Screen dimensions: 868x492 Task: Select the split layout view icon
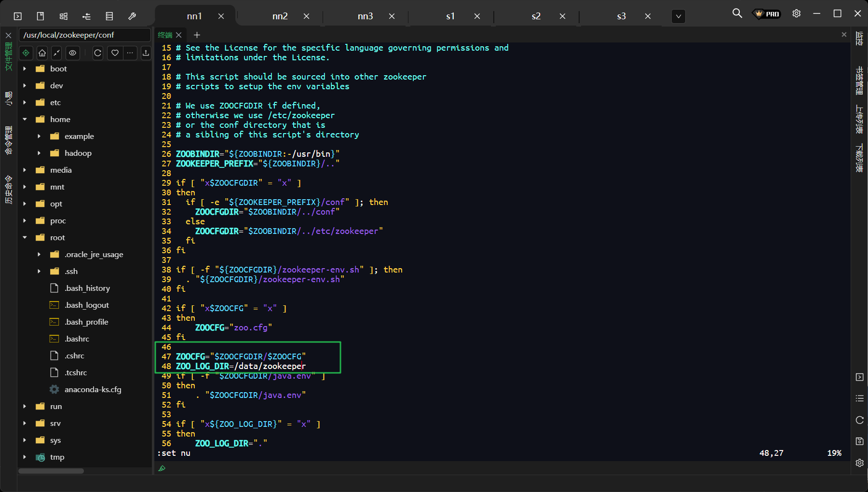point(63,16)
